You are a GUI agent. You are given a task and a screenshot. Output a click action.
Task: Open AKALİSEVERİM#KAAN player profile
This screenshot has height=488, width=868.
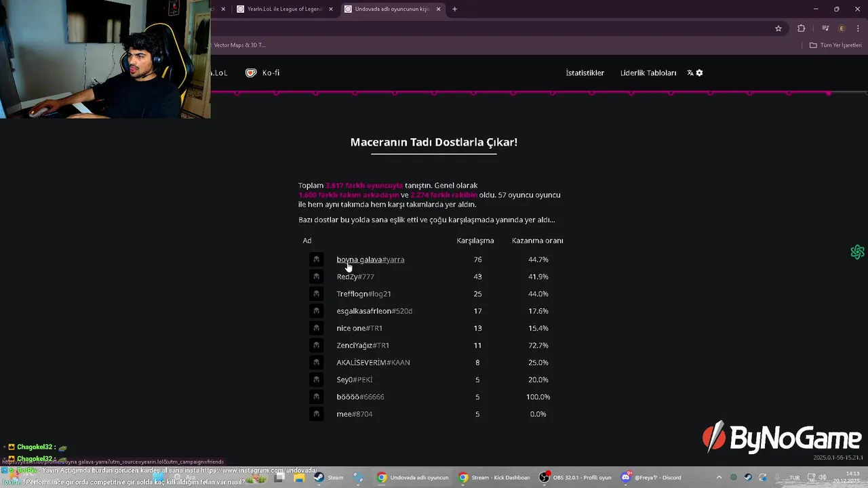click(x=373, y=363)
